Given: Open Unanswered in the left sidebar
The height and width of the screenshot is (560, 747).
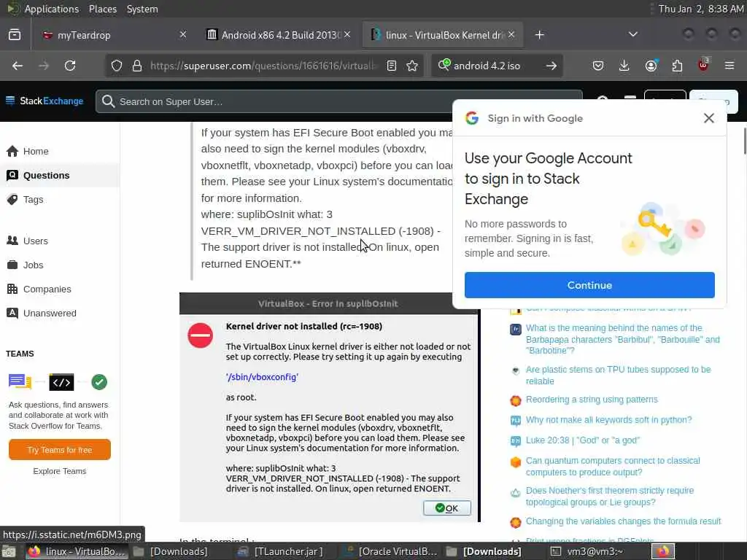Looking at the screenshot, I should [50, 314].
